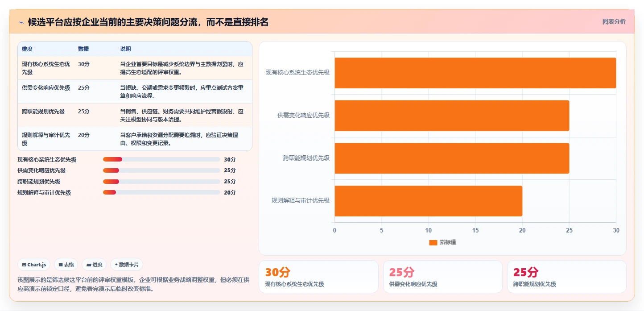Click table cell 现有核心系统生态优先级
This screenshot has height=311, width=644.
pyautogui.click(x=46, y=68)
